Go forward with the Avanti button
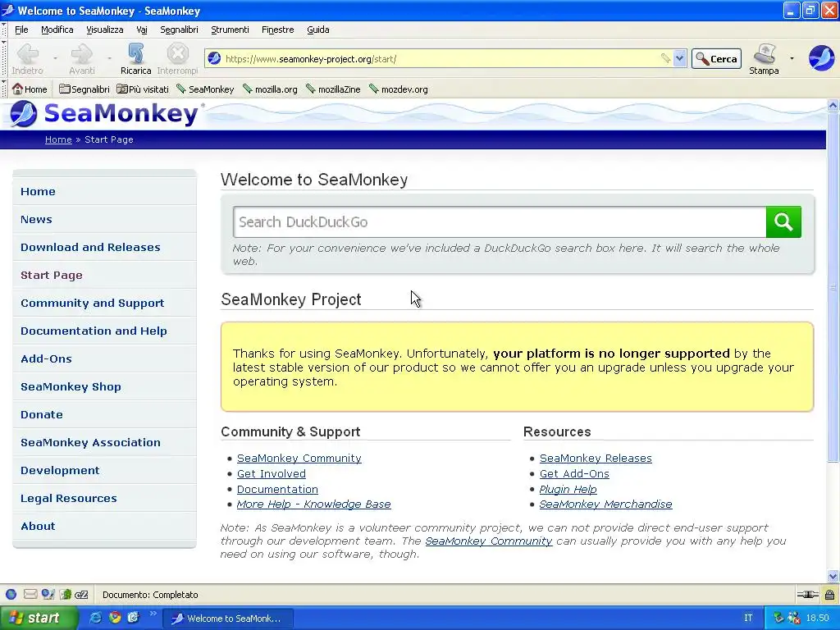This screenshot has width=840, height=630. tap(82, 59)
